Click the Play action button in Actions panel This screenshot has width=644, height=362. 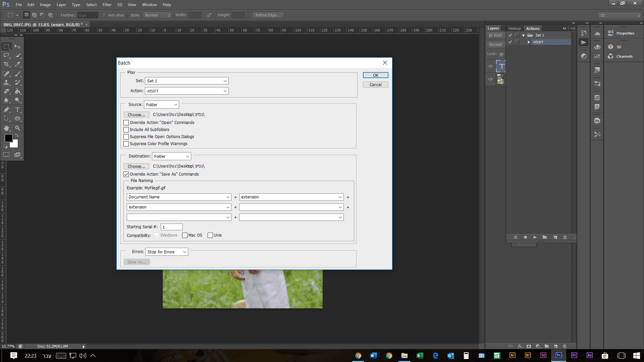click(x=535, y=237)
